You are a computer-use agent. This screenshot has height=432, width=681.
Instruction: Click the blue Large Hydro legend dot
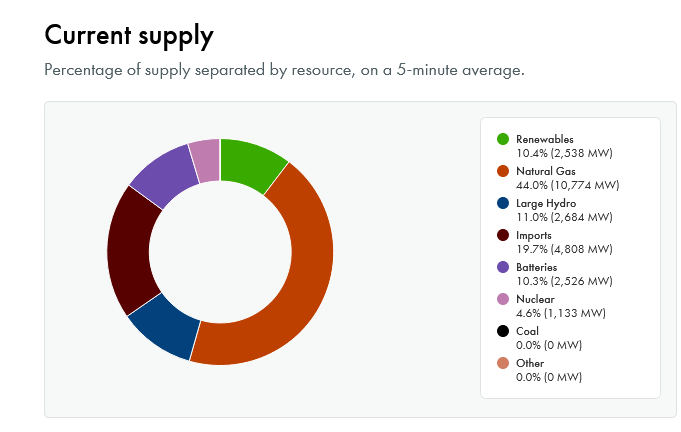(x=503, y=203)
